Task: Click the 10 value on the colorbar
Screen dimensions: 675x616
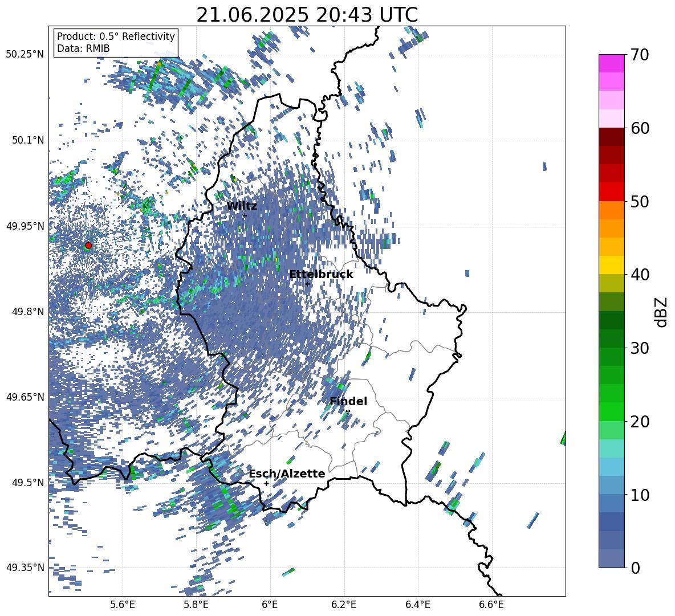Action: point(640,495)
